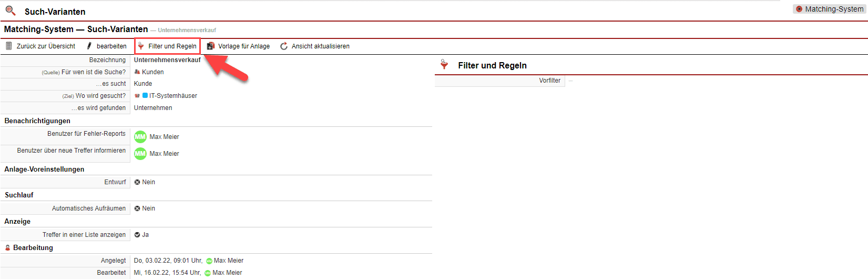Refresh view with Ansicht aktualisieren icon
The image size is (868, 279).
[284, 46]
